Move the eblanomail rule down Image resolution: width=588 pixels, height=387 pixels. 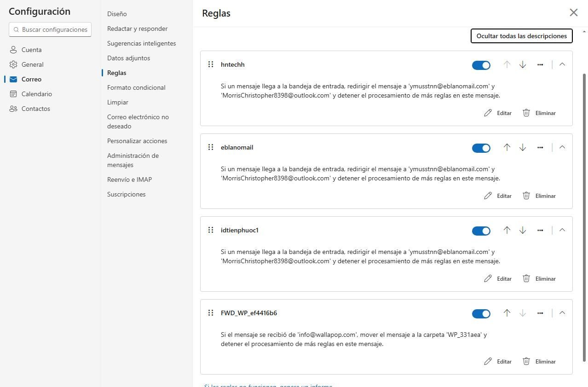pos(523,148)
